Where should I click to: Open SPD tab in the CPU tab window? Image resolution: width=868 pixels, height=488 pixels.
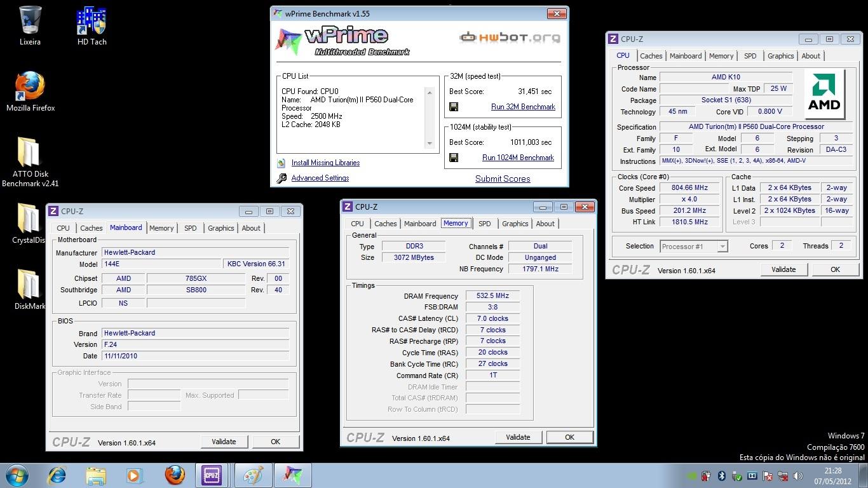click(750, 56)
